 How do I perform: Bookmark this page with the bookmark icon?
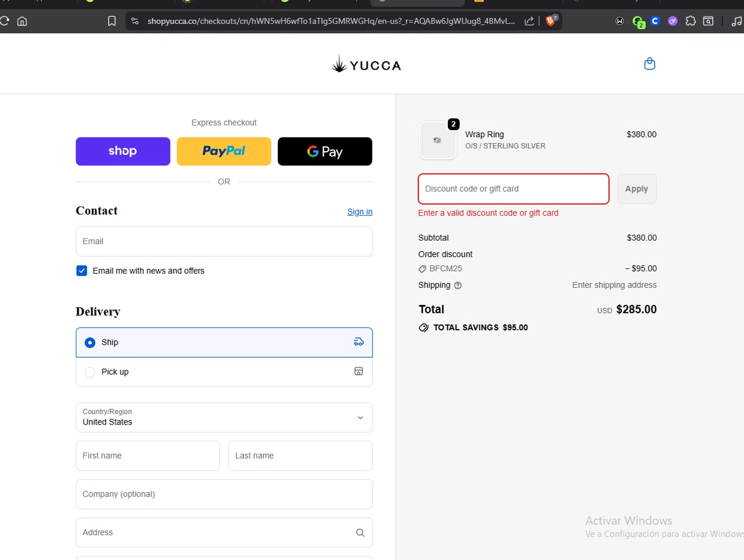click(112, 21)
